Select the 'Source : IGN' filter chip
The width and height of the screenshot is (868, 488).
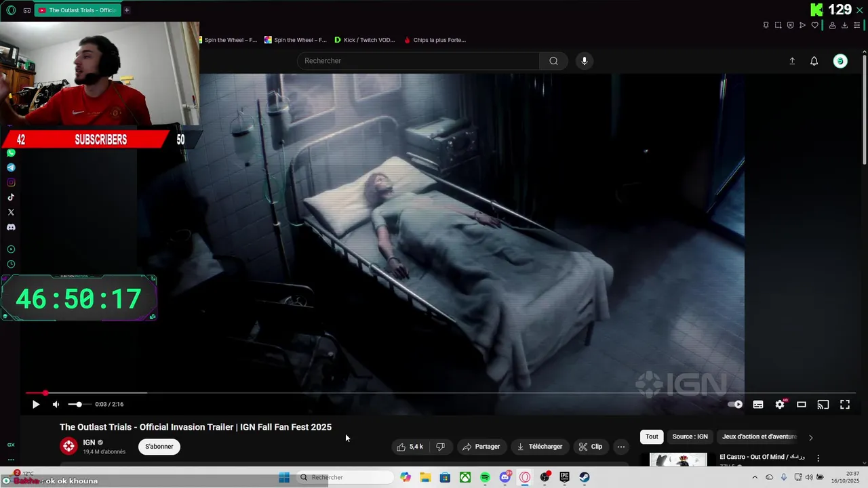pyautogui.click(x=690, y=436)
